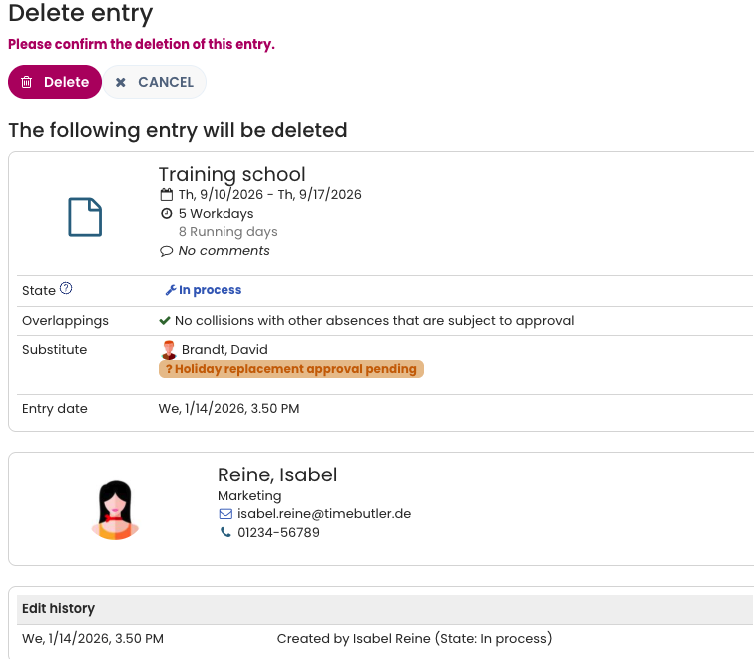Click the In process state label

pyautogui.click(x=210, y=290)
